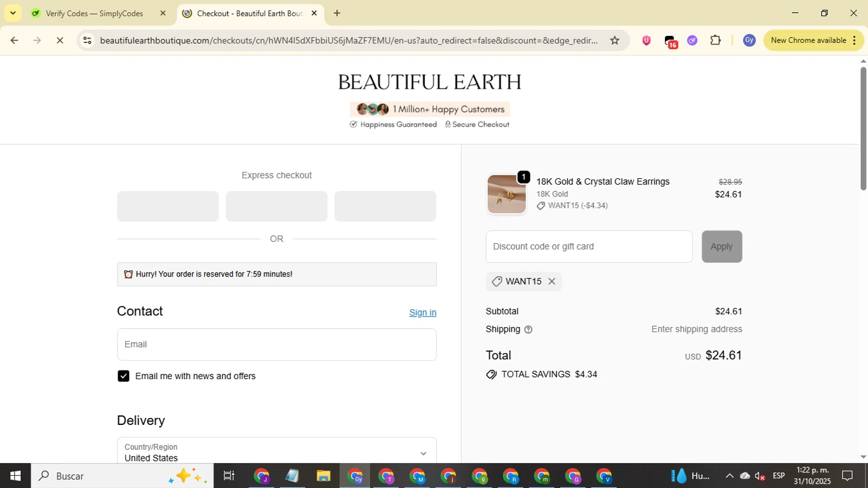Click the TOTAL SAVINGS $4.34 text
The image size is (868, 488).
(549, 375)
